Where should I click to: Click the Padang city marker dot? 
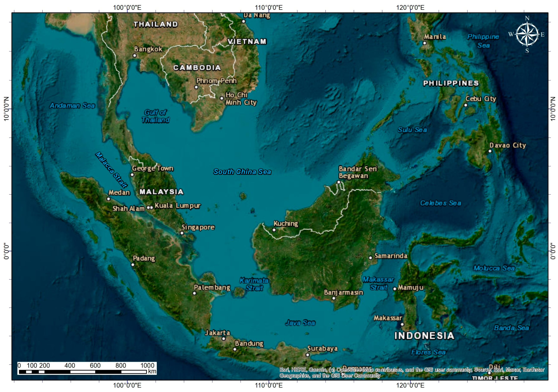point(133,265)
